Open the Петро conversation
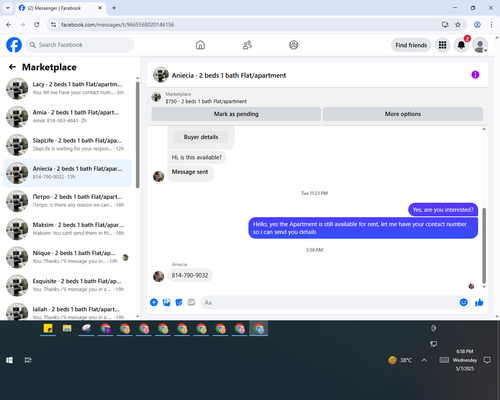Screen dimensions: 500x400 point(67,201)
